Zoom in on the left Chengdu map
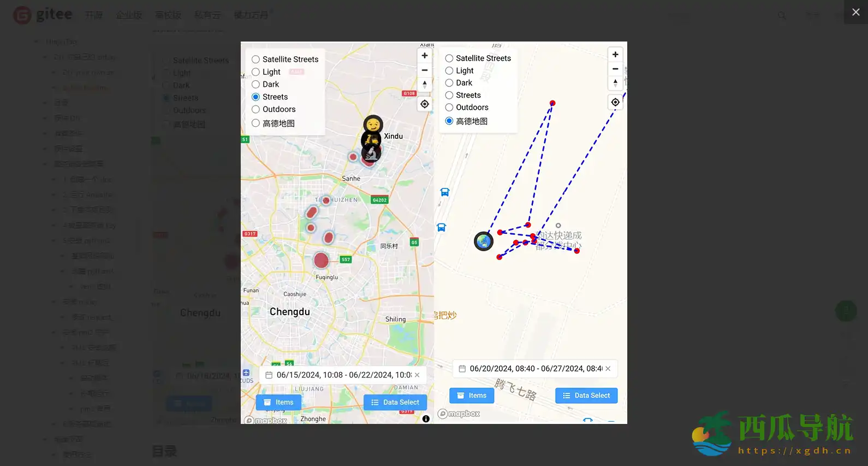Screen dimensions: 868x466 coord(425,56)
